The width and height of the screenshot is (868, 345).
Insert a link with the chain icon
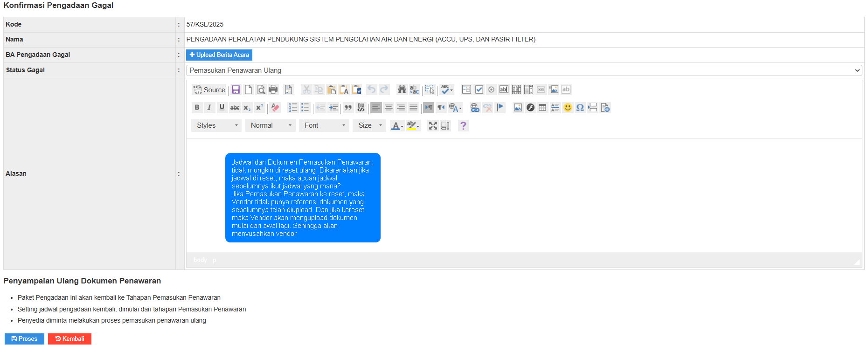point(475,108)
